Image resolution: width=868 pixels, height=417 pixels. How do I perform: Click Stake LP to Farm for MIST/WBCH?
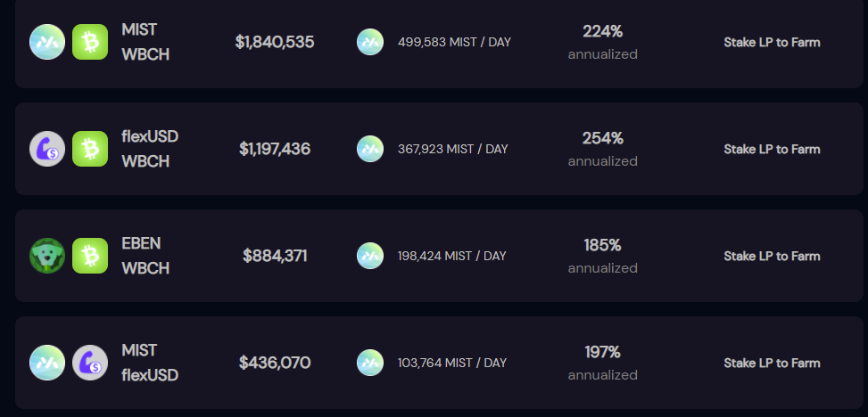tap(772, 43)
